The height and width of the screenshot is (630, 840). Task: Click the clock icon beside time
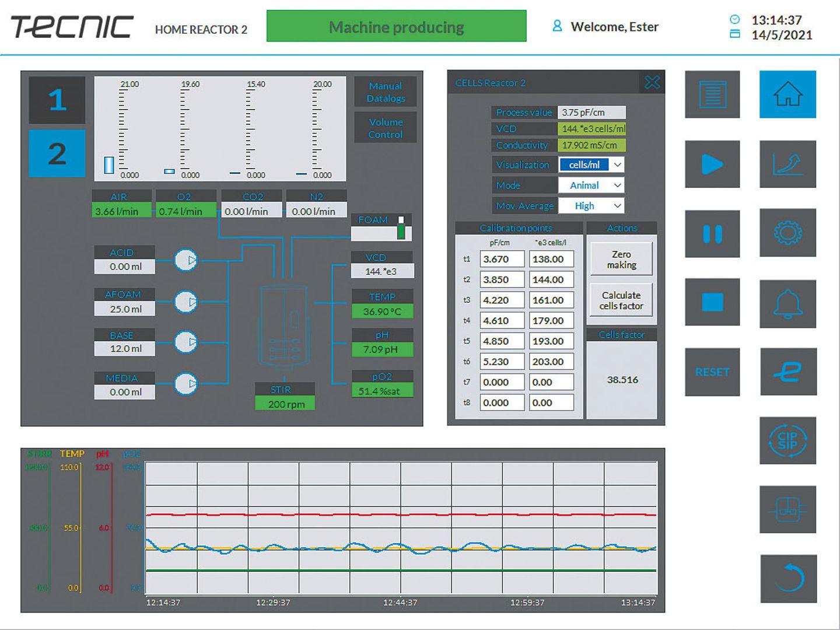point(735,19)
